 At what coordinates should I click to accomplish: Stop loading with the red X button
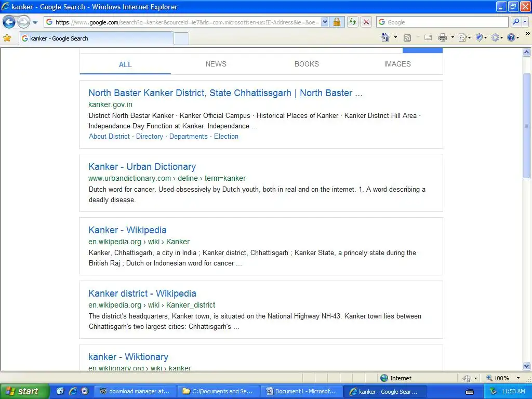[366, 22]
